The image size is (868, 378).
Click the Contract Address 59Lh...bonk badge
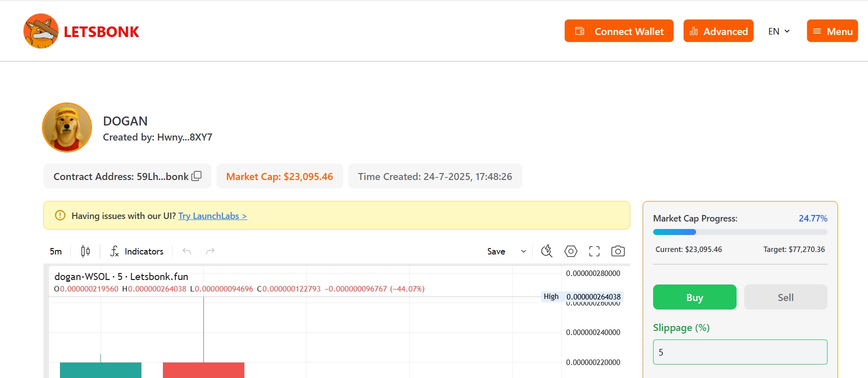tap(127, 176)
